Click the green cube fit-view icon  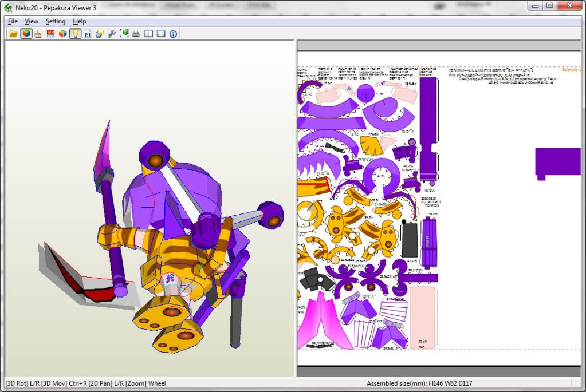click(124, 34)
